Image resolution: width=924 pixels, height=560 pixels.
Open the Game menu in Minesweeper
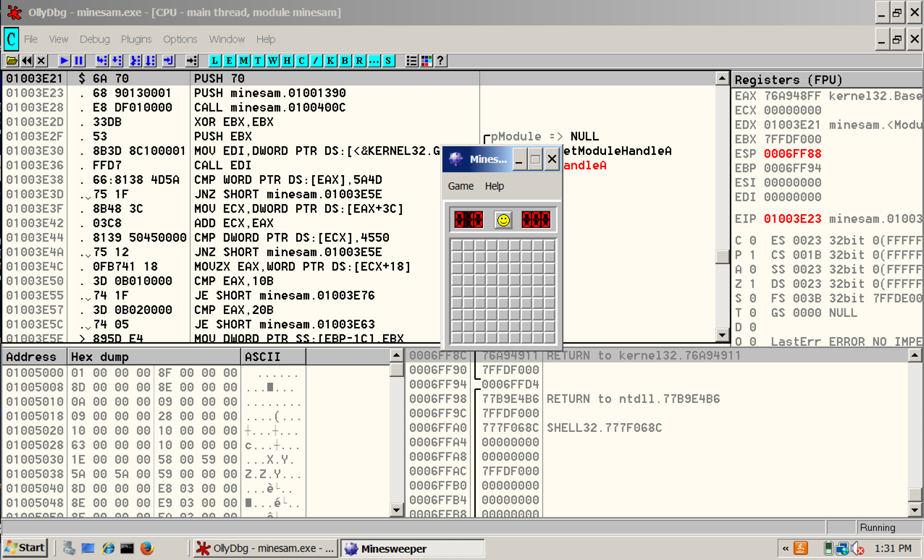461,186
